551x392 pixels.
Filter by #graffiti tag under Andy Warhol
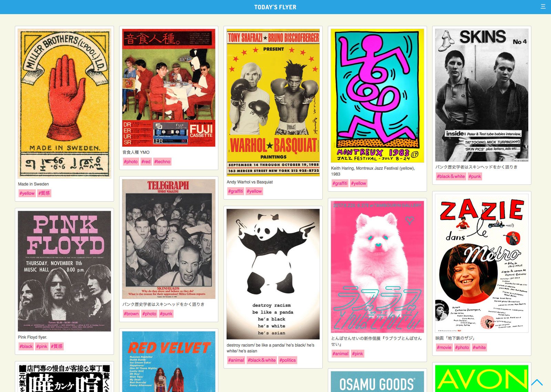(x=236, y=191)
